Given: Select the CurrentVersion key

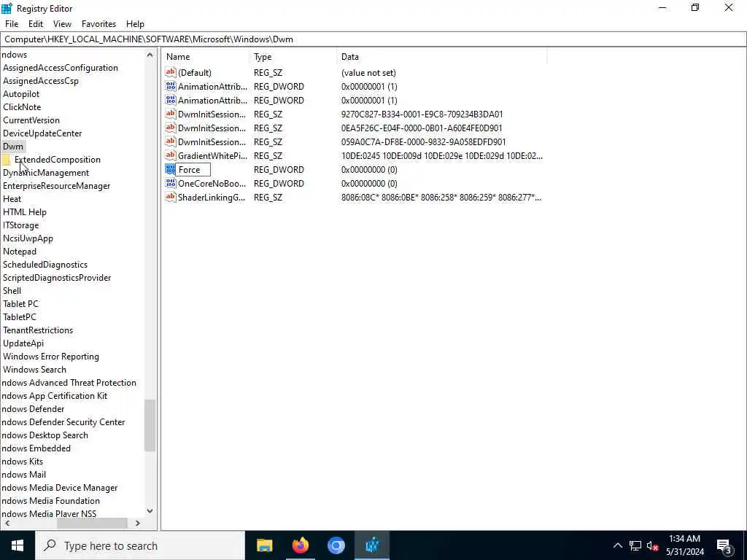Looking at the screenshot, I should click(31, 120).
